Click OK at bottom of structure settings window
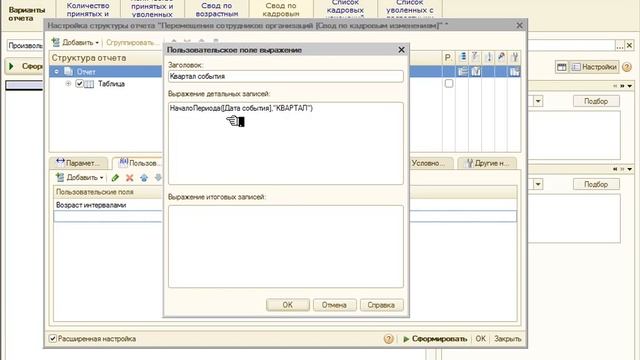Screen dimensions: 640x360 [x=480, y=339]
